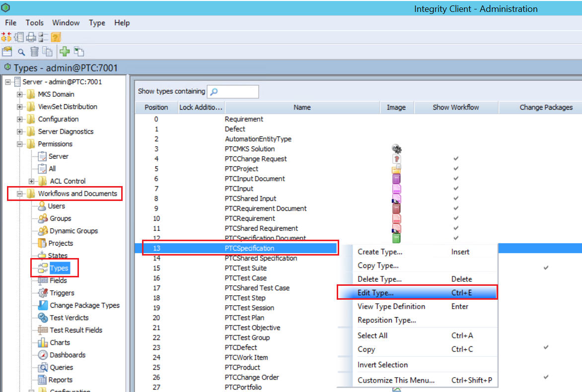Screen dimensions: 582x392
Task: Expand the ACL Control folder
Action: [32, 181]
